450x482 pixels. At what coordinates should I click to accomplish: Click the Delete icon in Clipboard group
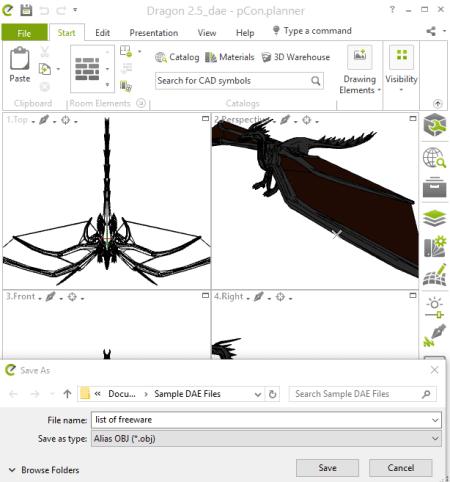tap(44, 87)
